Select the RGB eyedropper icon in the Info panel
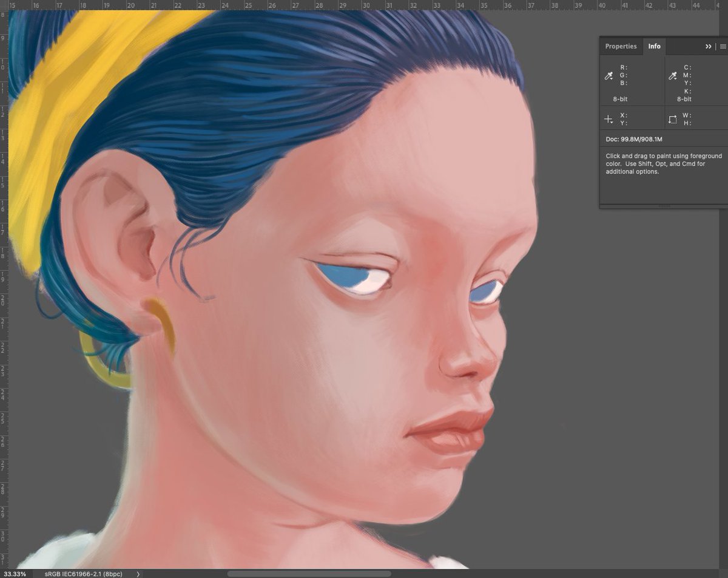Viewport: 728px width, 578px height. [608, 75]
